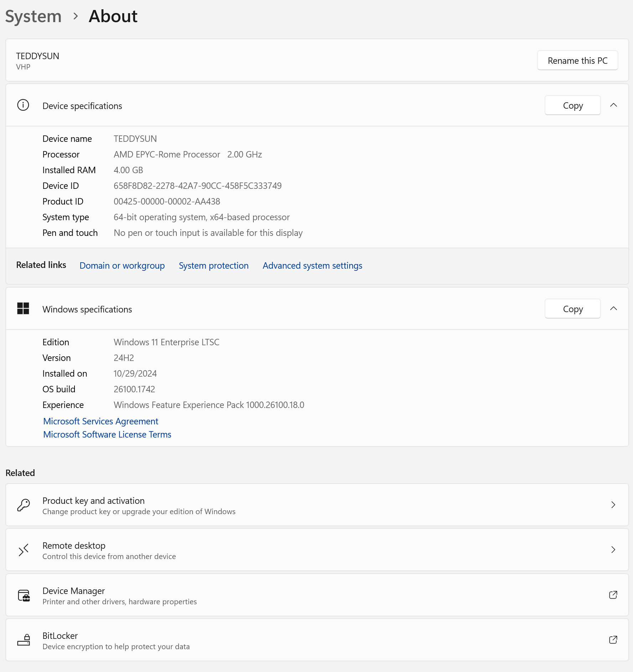Click the Edition value Windows 11 Enterprise LTSC

[x=166, y=342]
